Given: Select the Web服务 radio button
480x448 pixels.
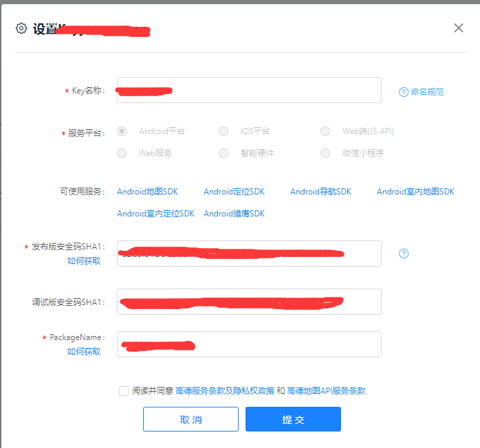Looking at the screenshot, I should [122, 153].
